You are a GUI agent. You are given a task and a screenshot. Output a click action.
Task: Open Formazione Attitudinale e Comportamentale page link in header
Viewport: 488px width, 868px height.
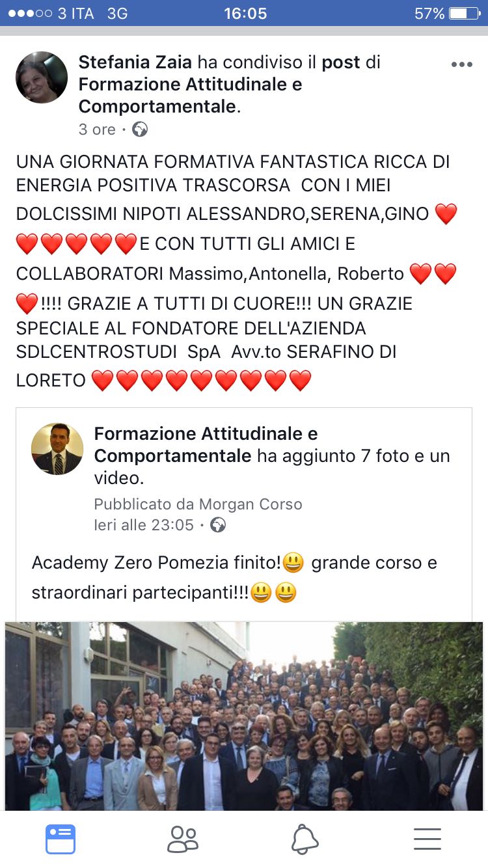pyautogui.click(x=190, y=96)
